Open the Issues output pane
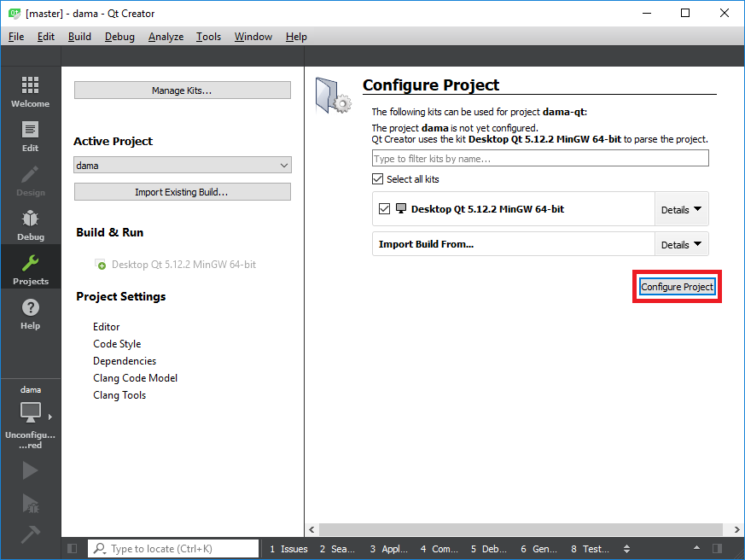Image resolution: width=745 pixels, height=560 pixels. (289, 549)
